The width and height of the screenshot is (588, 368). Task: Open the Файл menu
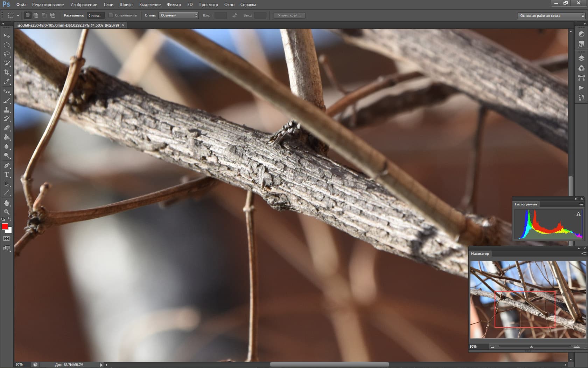click(x=21, y=5)
